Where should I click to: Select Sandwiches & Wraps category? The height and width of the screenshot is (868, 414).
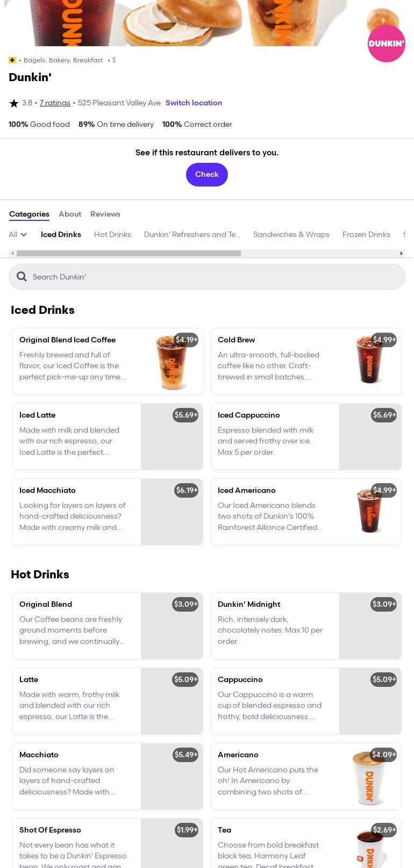click(291, 234)
